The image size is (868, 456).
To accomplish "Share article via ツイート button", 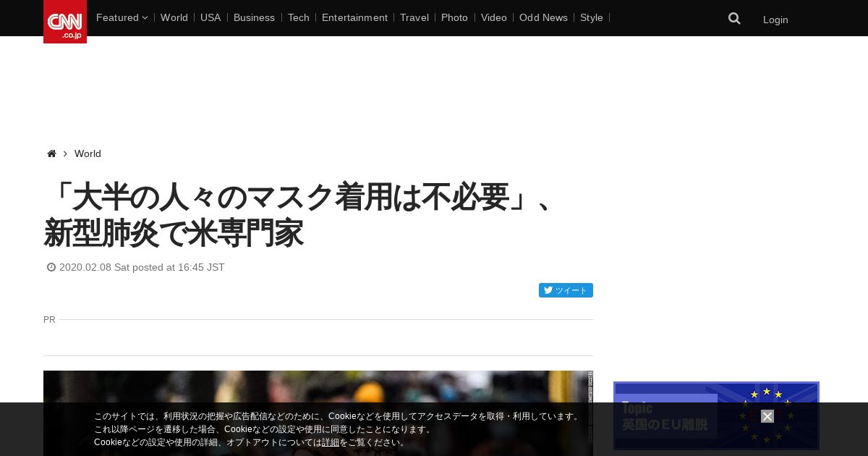I will (566, 290).
